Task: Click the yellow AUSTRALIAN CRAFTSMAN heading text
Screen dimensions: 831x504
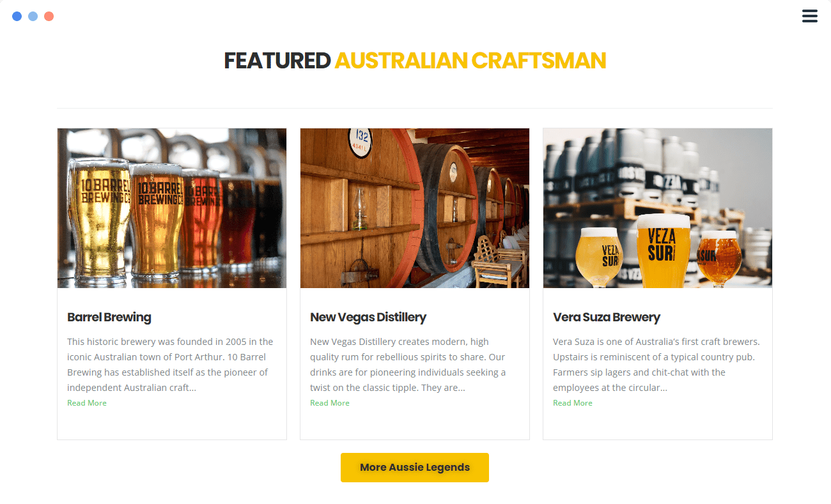Action: pos(470,61)
